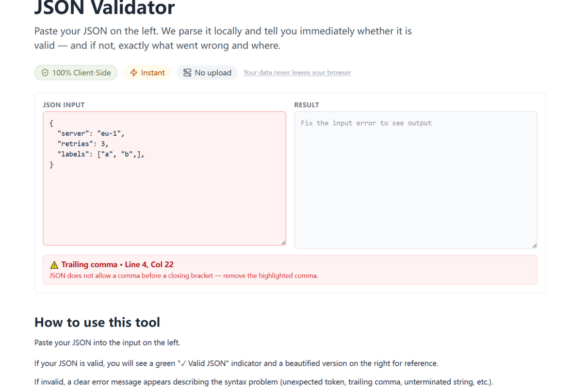Click the No upload crossed-out icon
Image resolution: width=588 pixels, height=392 pixels.
pyautogui.click(x=187, y=73)
